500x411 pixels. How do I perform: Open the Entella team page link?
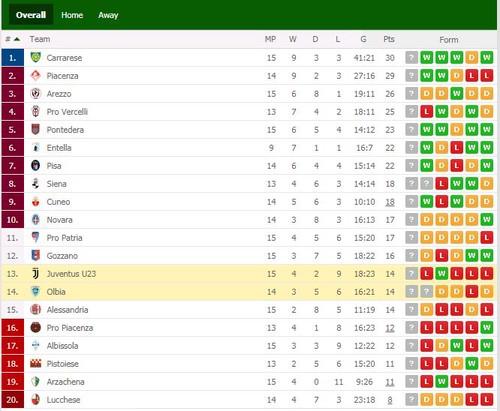pos(59,148)
